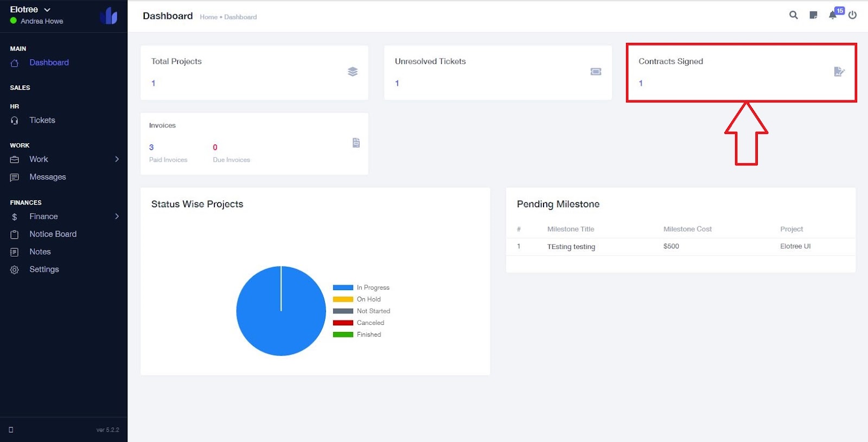Click the Contracts Signed card title
Image resolution: width=868 pixels, height=442 pixels.
[x=671, y=61]
